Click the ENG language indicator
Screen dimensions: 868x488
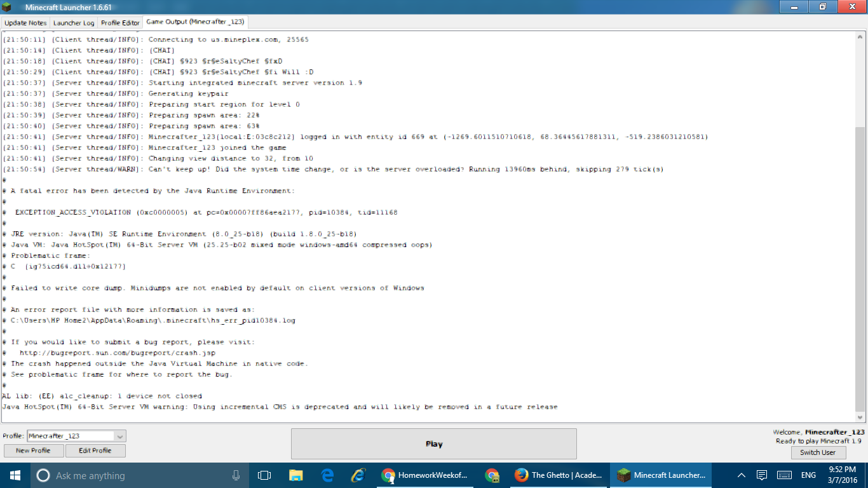[x=808, y=475]
